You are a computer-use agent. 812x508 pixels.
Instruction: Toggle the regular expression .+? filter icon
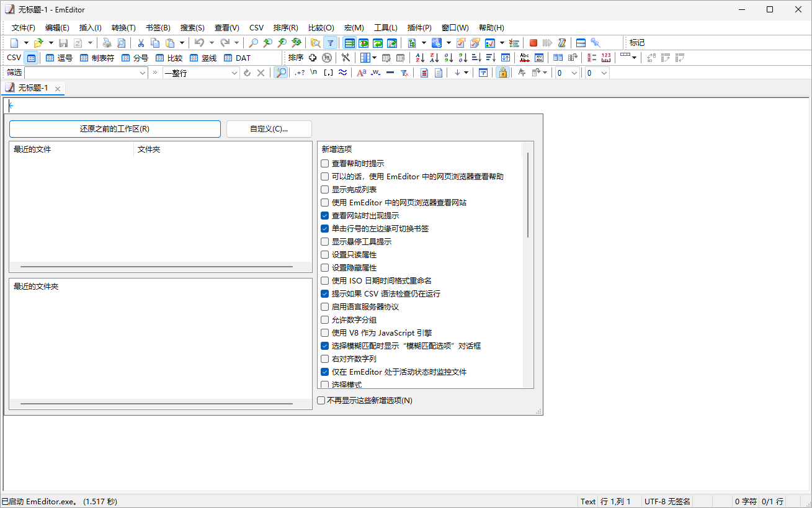[x=300, y=73]
